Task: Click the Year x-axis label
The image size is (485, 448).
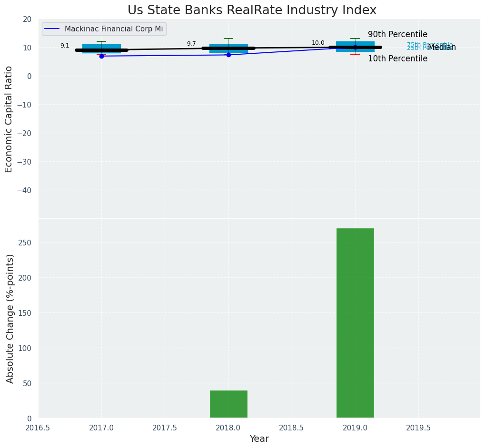Action: (x=259, y=439)
